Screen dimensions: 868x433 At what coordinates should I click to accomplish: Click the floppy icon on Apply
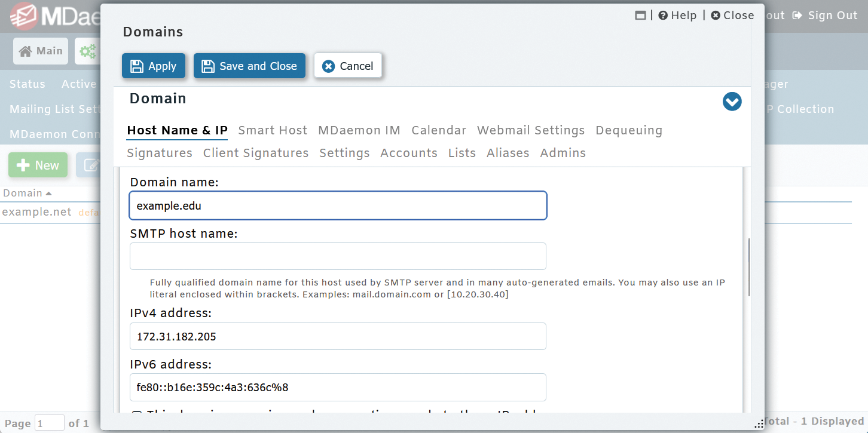(137, 66)
